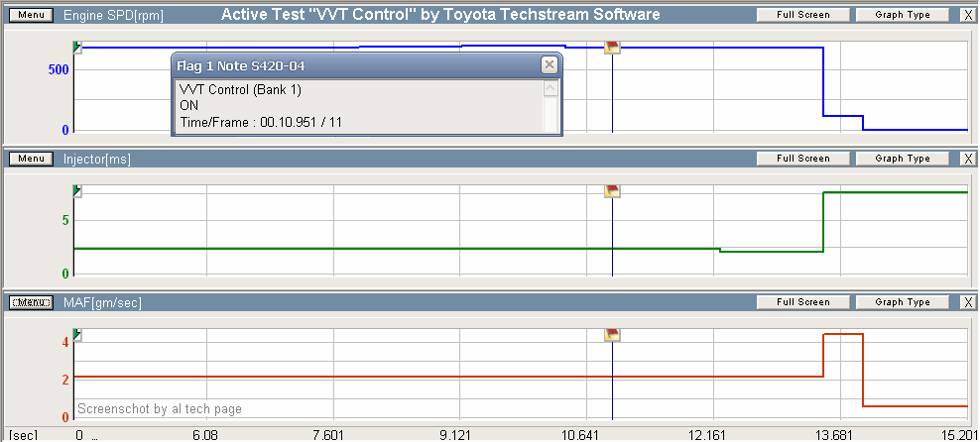Close the Injector graph panel
980x442 pixels.
tap(968, 159)
